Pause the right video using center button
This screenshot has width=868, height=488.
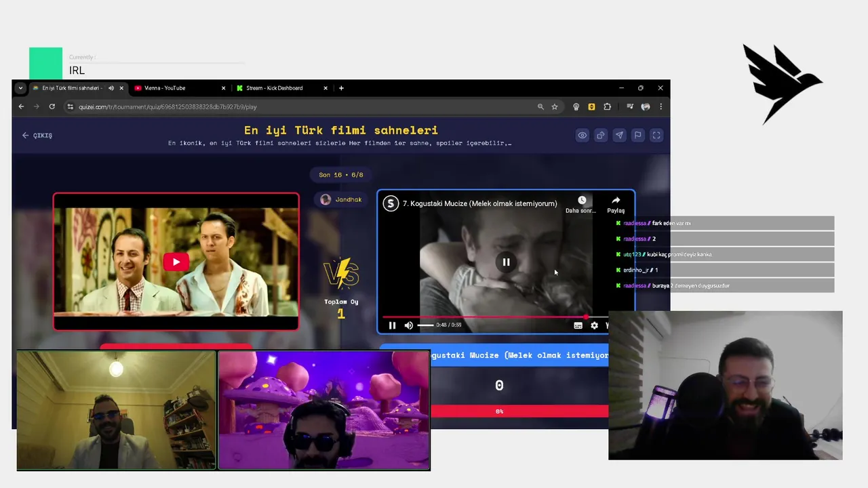coord(506,262)
